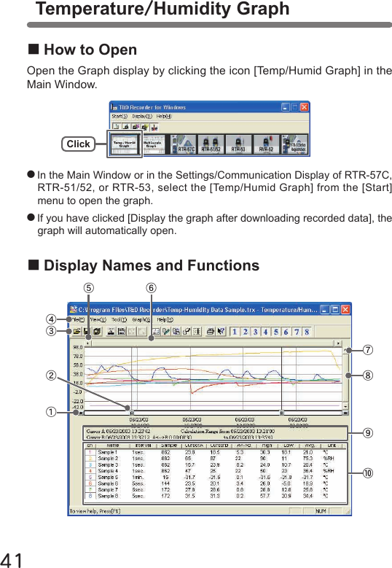
Task: Click the Unit column header
Action: [332, 446]
